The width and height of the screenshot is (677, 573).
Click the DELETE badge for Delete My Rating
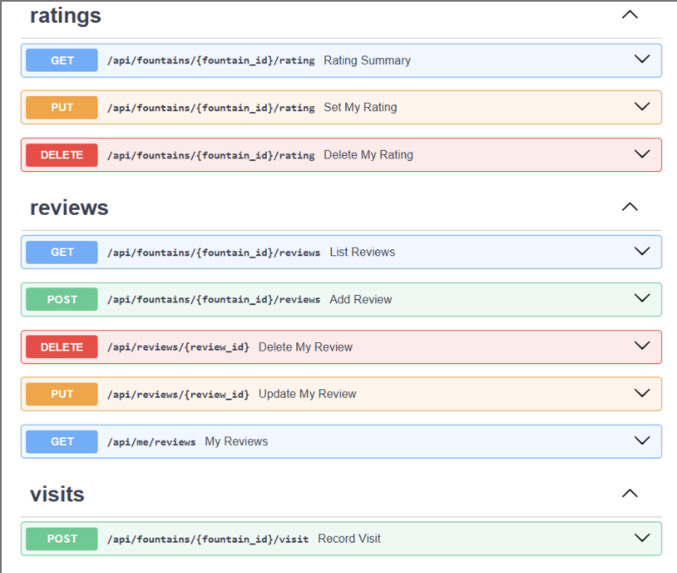(x=62, y=155)
